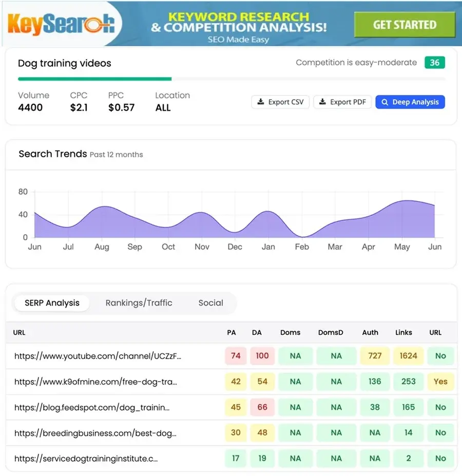Viewport: 462px width, 476px height.
Task: Click the download icon on Export CSV
Action: click(x=260, y=102)
